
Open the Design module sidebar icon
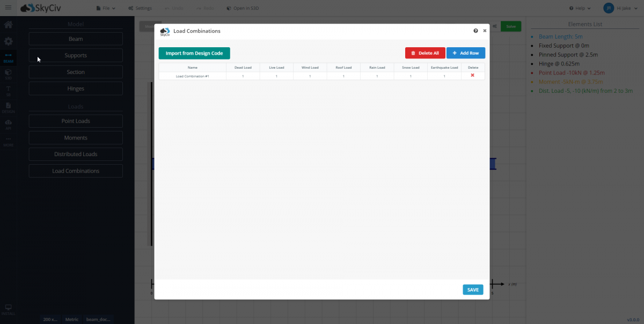[8, 107]
